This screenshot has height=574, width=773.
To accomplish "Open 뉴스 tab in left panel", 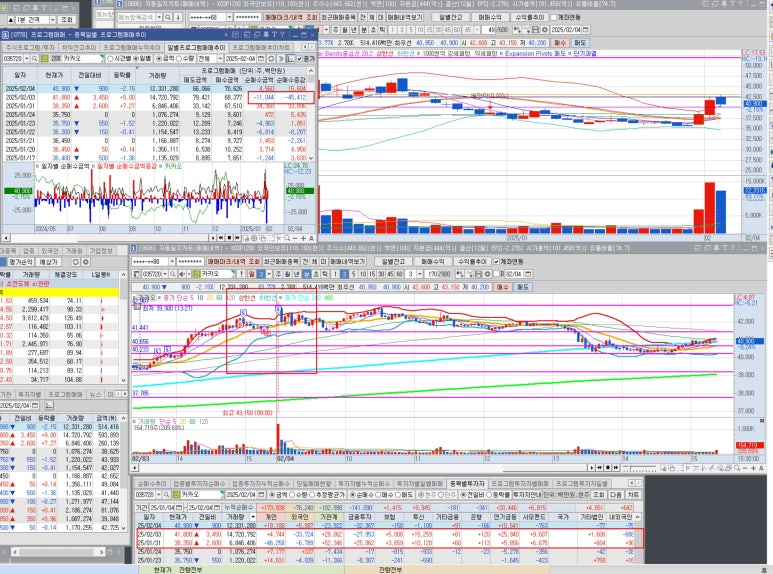I will (x=95, y=394).
